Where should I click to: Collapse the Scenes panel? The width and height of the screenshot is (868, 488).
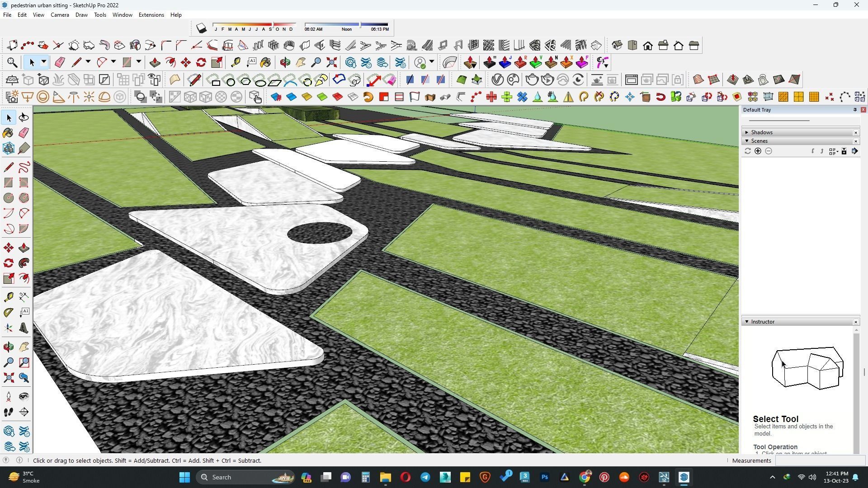click(747, 141)
